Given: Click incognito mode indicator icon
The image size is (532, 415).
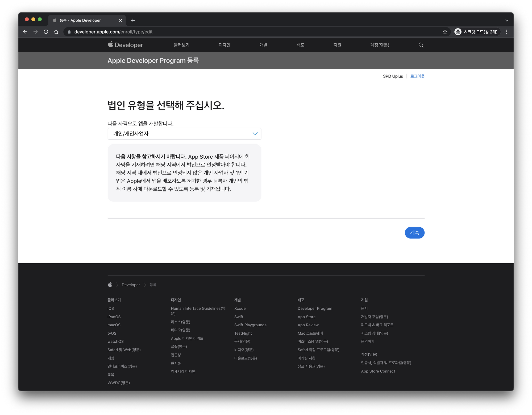Looking at the screenshot, I should [x=458, y=32].
